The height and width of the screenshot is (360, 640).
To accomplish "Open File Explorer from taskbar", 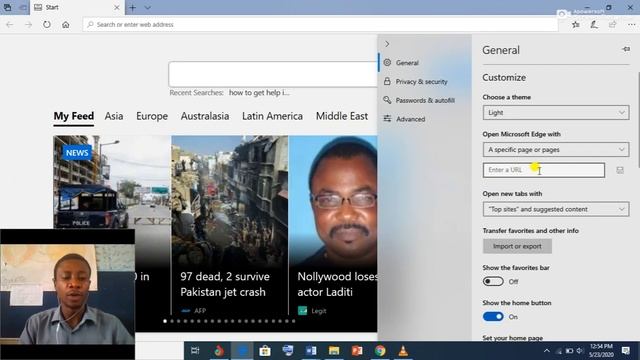I will pos(334,351).
